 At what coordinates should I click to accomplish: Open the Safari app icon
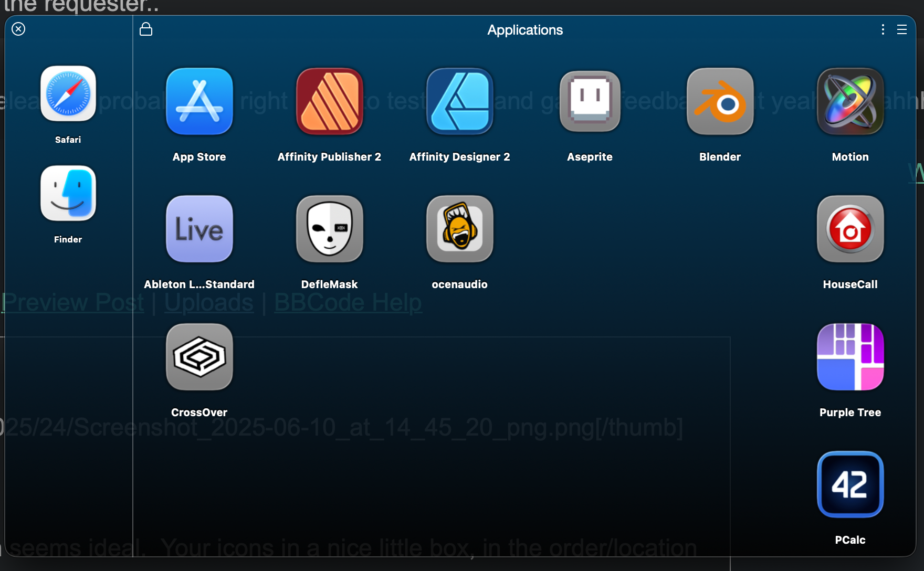(68, 93)
